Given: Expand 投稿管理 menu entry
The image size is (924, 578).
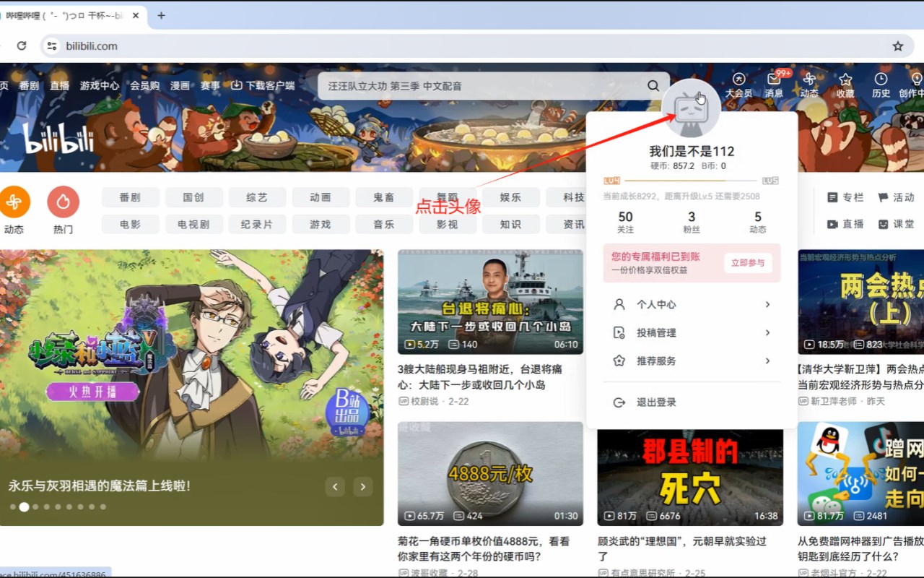Looking at the screenshot, I should 692,333.
